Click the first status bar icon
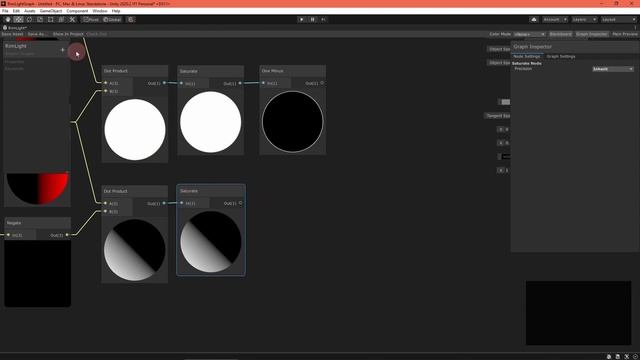Viewport: 640px width, 360px height. pos(609,357)
